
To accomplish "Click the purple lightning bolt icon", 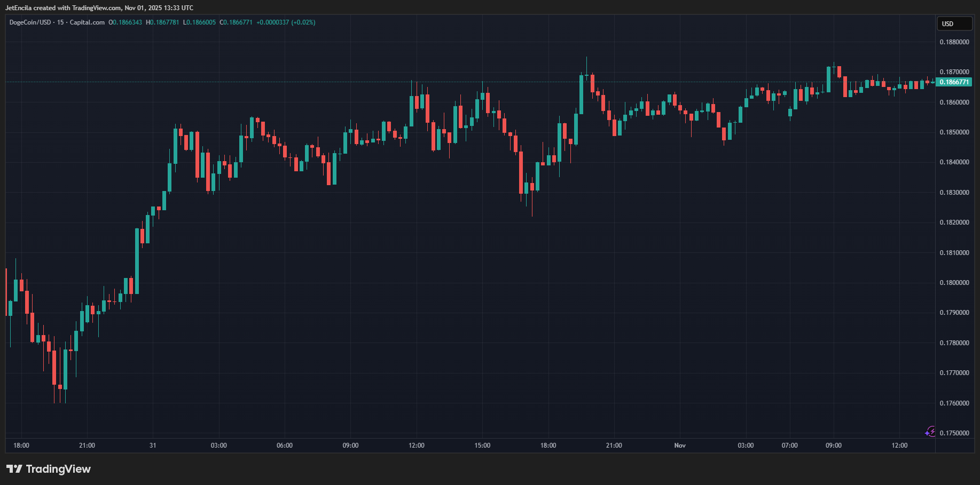I will point(930,432).
